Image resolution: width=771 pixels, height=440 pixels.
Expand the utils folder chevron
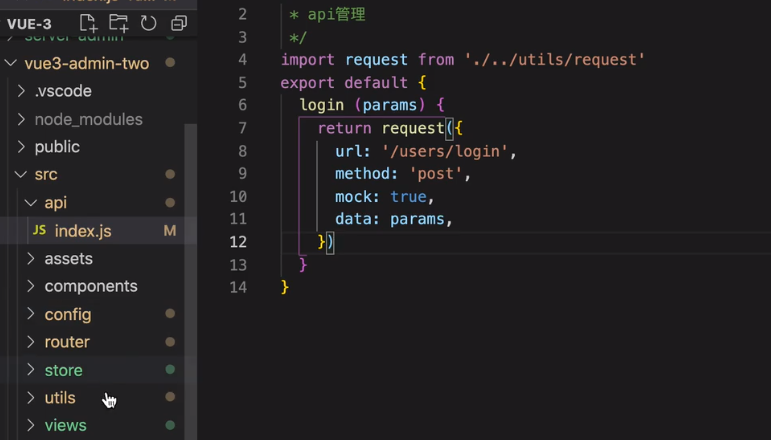click(x=31, y=397)
